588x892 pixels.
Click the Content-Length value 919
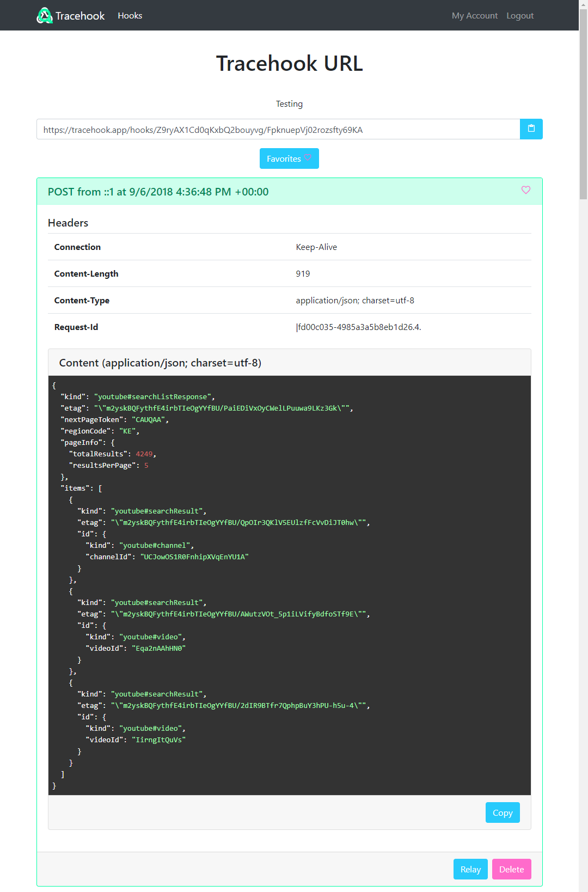(303, 274)
